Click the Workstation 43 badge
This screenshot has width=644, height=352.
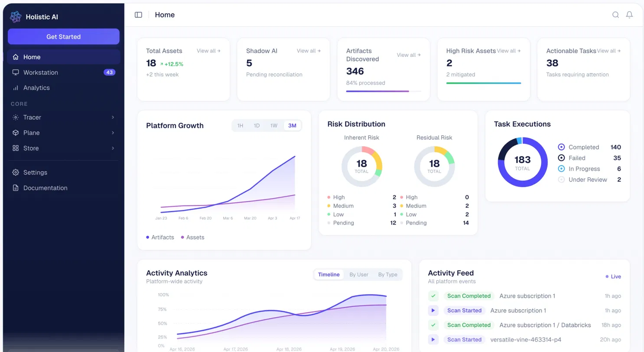coord(109,72)
